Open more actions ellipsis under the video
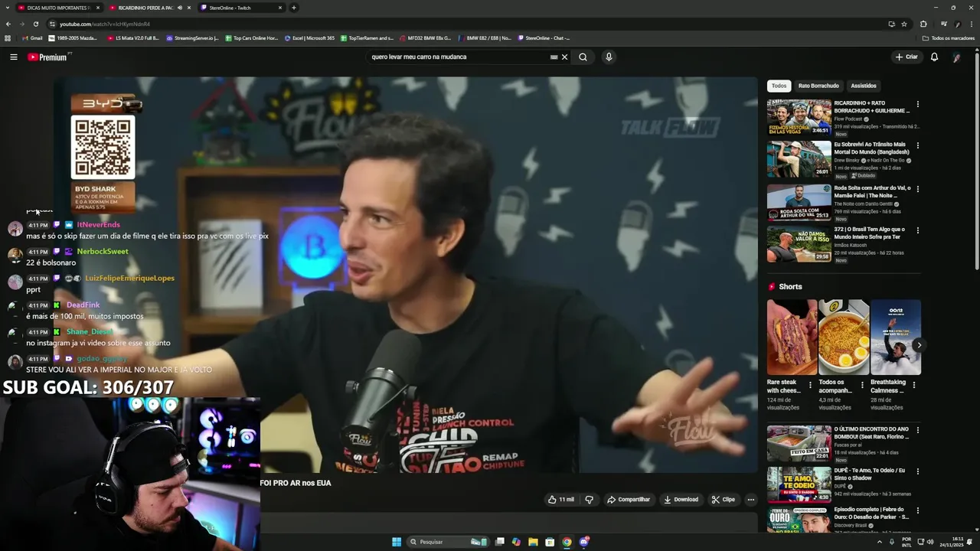Image resolution: width=980 pixels, height=551 pixels. tap(750, 500)
